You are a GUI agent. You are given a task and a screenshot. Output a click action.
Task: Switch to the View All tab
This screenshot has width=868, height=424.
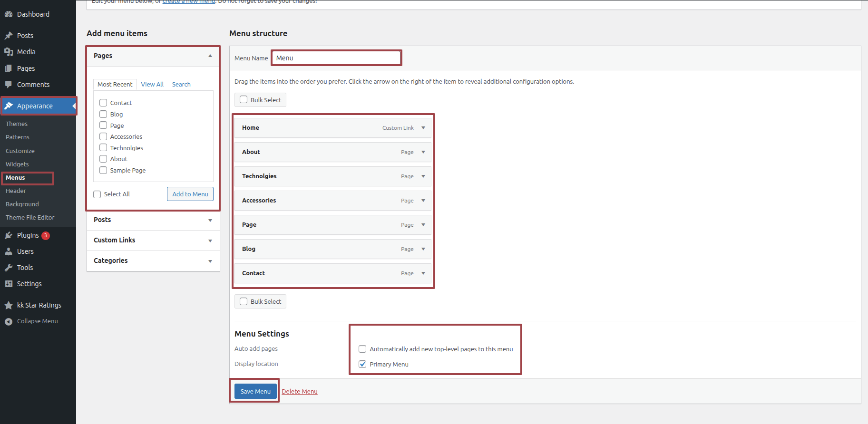pos(152,85)
